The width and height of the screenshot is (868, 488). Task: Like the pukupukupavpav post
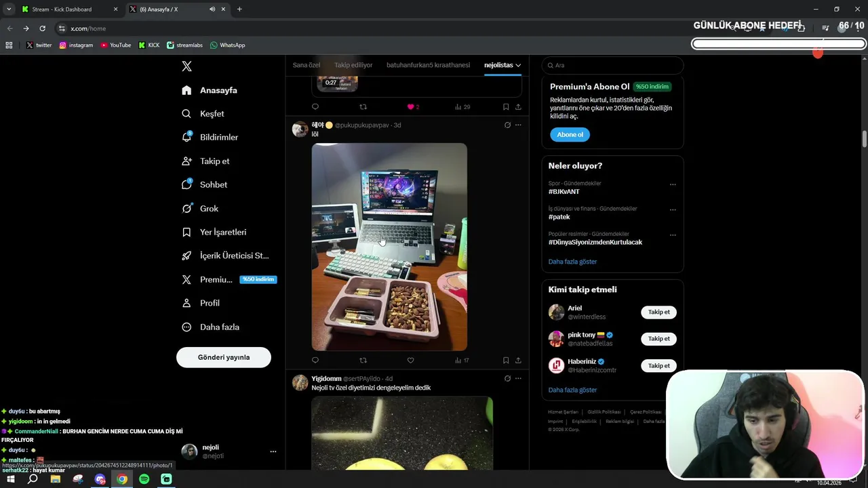coord(410,361)
